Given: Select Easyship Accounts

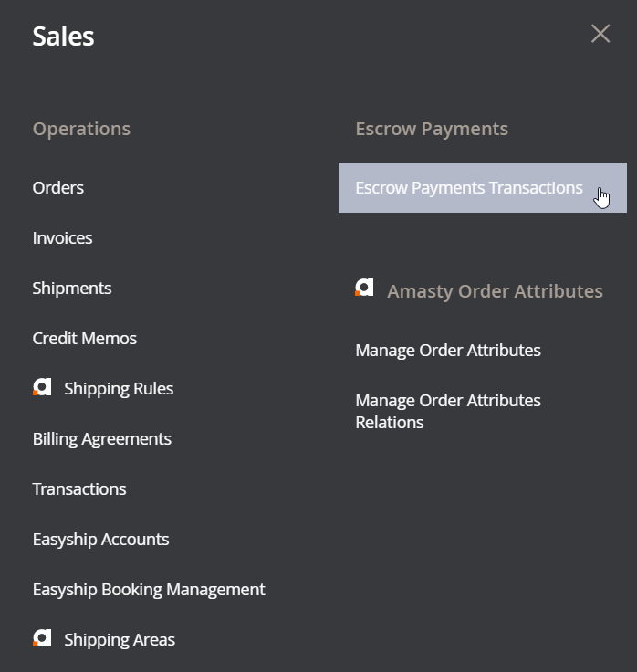Looking at the screenshot, I should [100, 539].
